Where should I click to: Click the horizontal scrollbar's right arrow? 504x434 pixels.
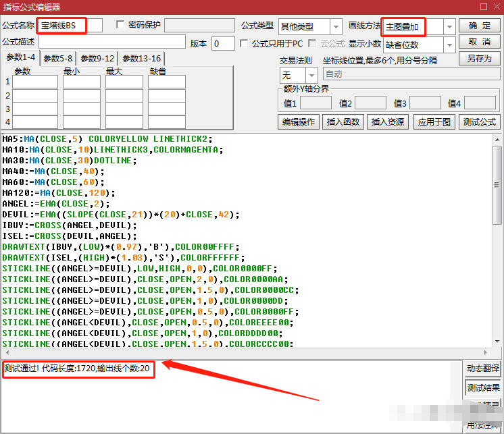(x=485, y=352)
